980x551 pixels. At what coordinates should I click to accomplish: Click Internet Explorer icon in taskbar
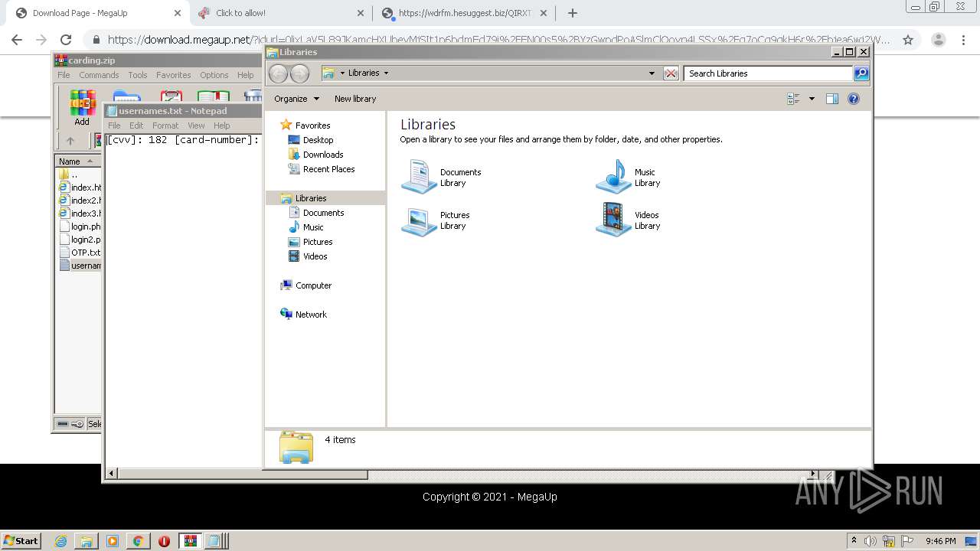tap(60, 541)
